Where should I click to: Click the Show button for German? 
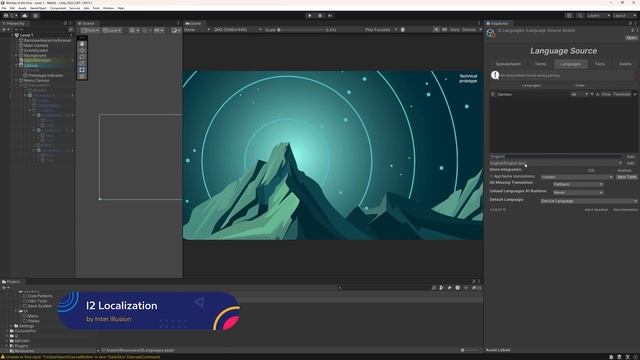click(x=606, y=94)
